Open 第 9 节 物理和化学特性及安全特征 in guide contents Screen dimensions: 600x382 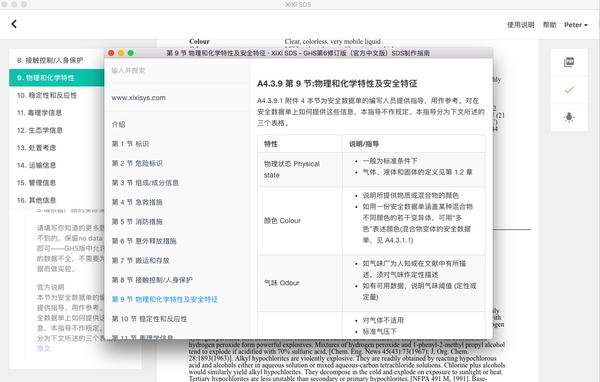click(165, 299)
